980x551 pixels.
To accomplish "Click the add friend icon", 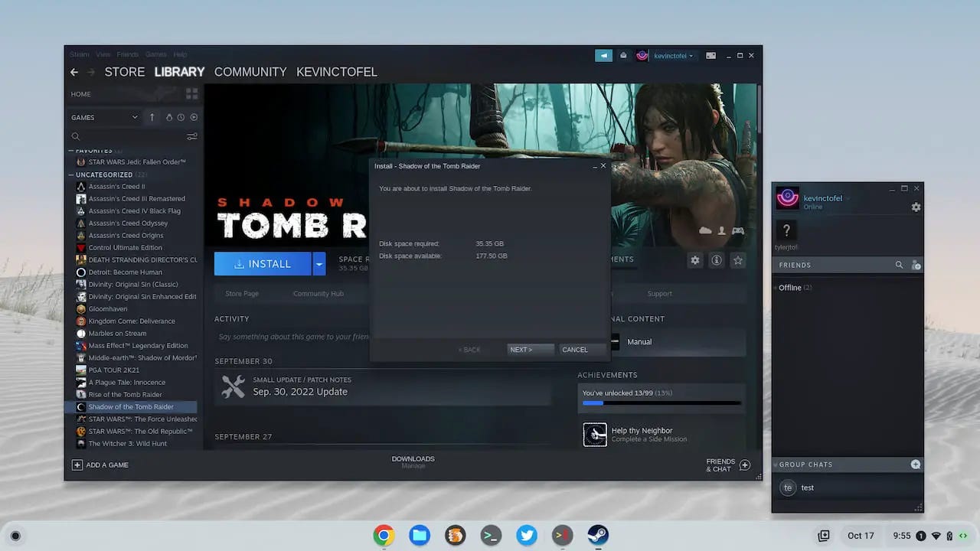I will click(916, 265).
